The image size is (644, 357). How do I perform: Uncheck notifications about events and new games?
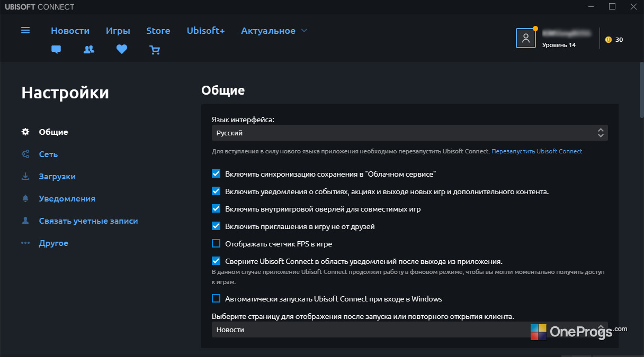[x=216, y=191]
